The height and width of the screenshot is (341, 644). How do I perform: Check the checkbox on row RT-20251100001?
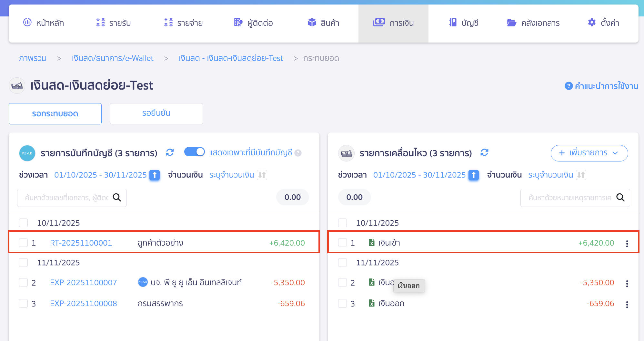pyautogui.click(x=23, y=243)
